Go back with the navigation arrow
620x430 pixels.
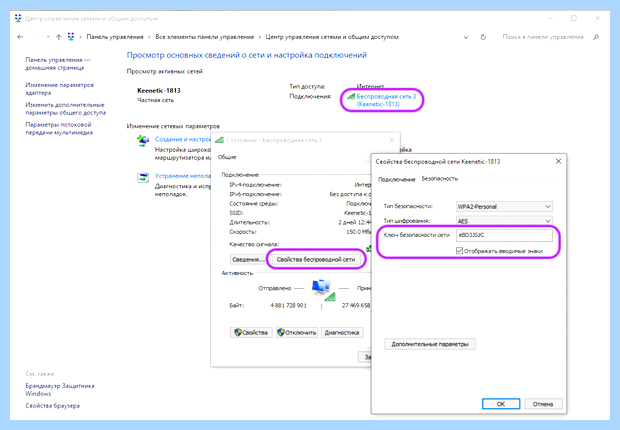pyautogui.click(x=20, y=37)
